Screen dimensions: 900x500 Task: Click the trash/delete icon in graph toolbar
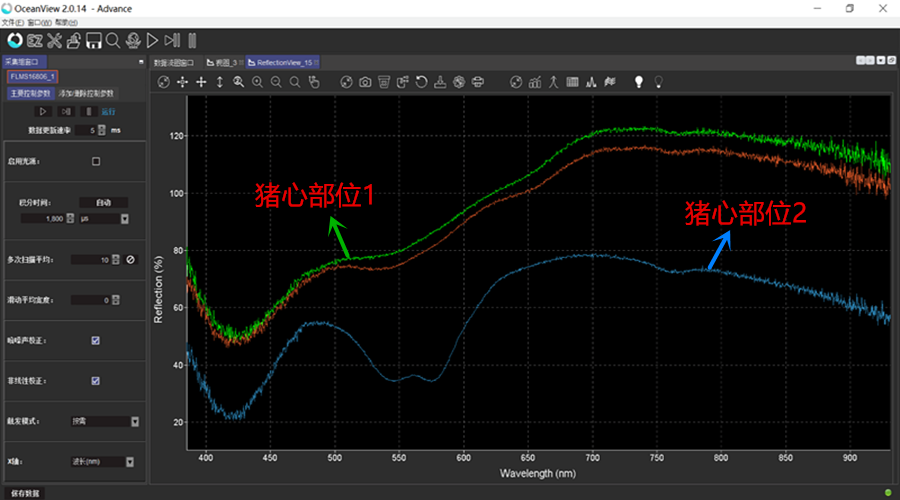point(384,82)
